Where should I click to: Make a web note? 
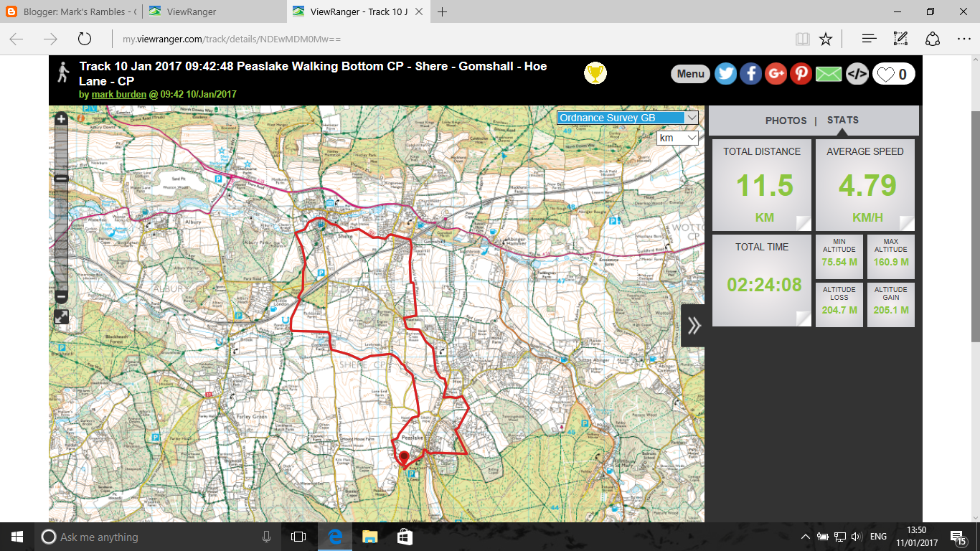click(x=900, y=39)
